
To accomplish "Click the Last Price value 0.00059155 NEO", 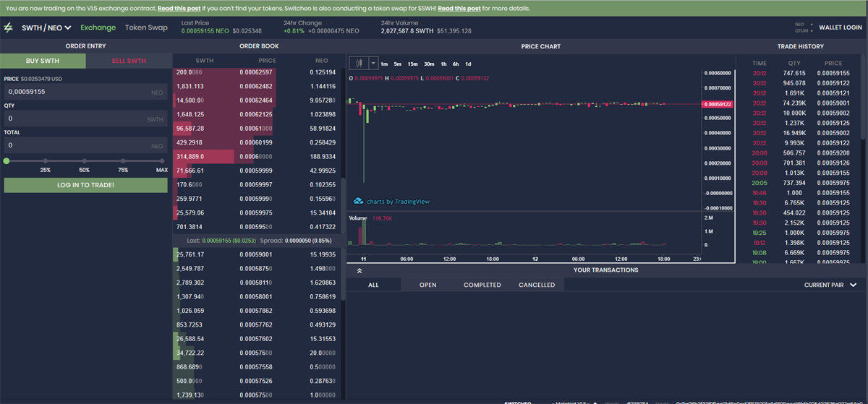I will click(x=205, y=31).
